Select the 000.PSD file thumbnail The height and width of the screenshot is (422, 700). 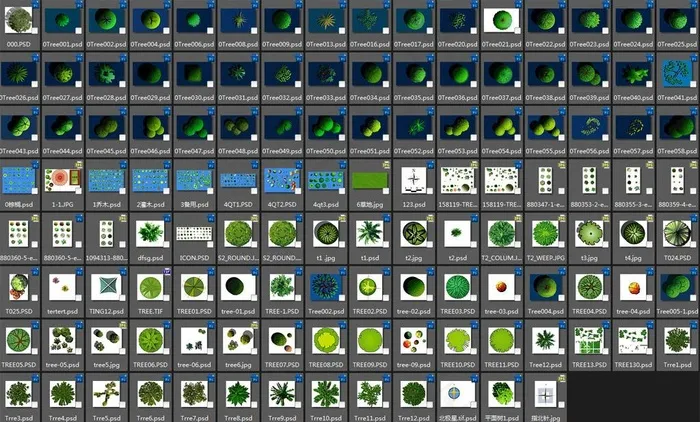18,21
